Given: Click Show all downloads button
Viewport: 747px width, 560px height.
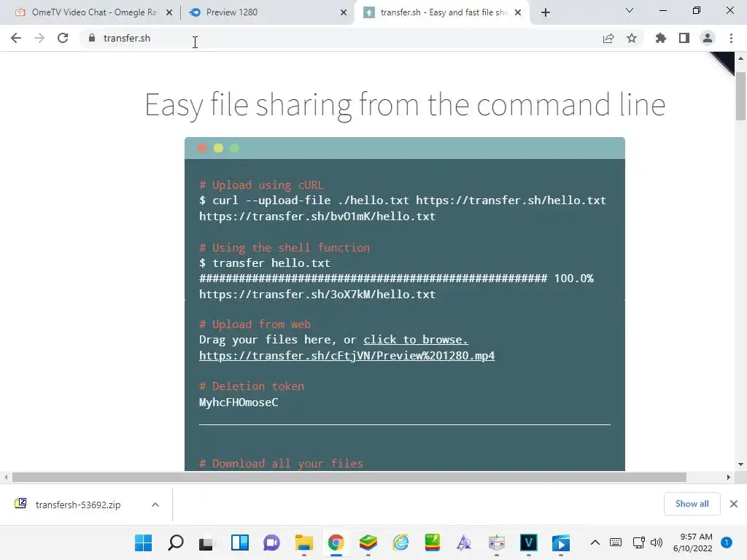Looking at the screenshot, I should click(692, 504).
